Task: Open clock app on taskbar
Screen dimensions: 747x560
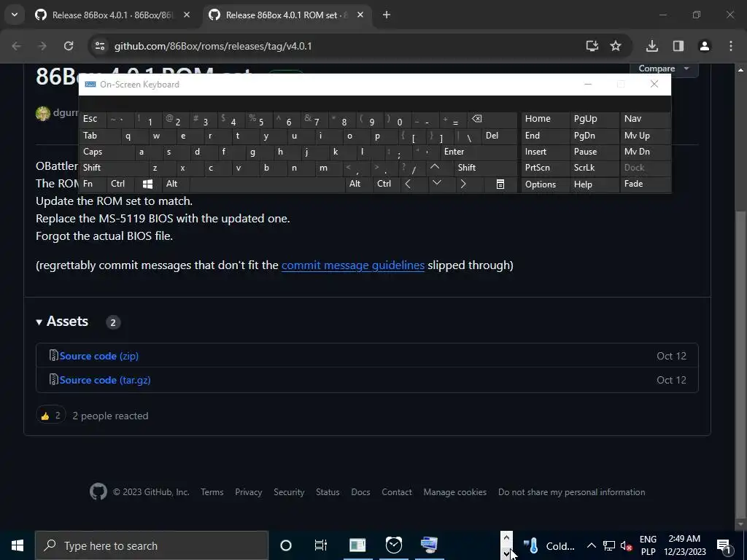Action: pyautogui.click(x=393, y=545)
